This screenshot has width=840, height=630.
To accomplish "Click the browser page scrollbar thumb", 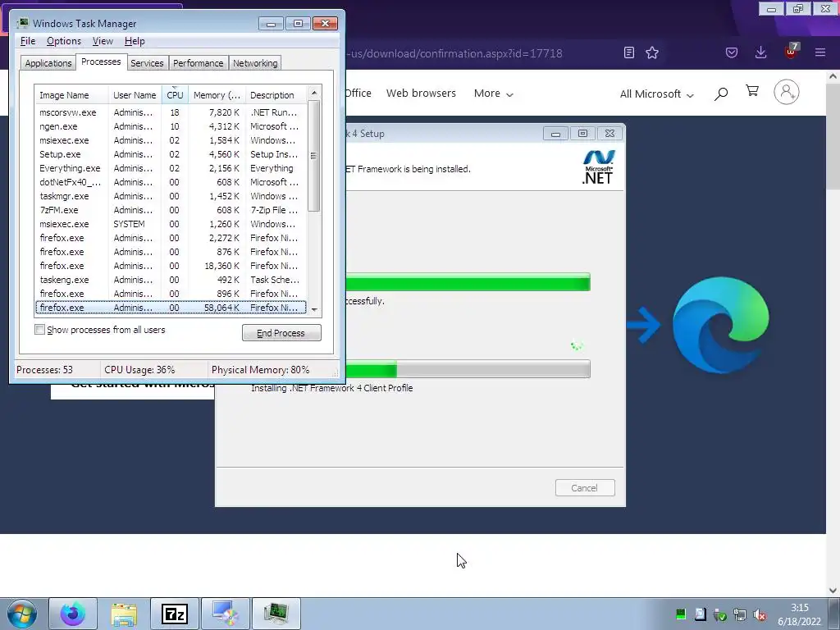I will pyautogui.click(x=833, y=136).
